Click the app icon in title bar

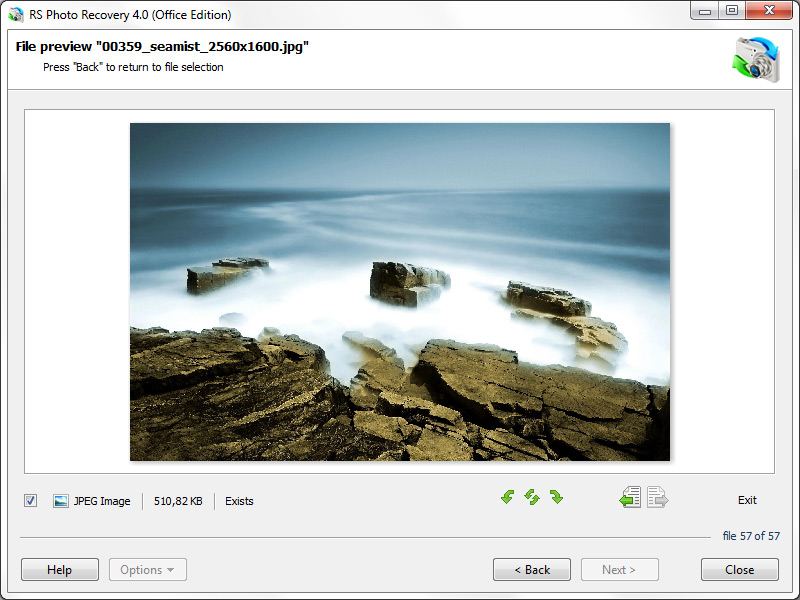coord(16,14)
